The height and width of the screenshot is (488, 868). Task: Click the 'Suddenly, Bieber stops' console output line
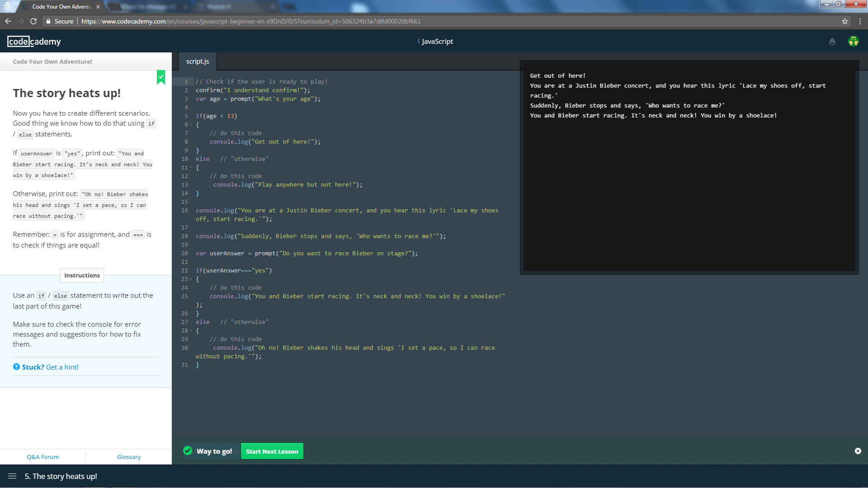click(x=627, y=106)
